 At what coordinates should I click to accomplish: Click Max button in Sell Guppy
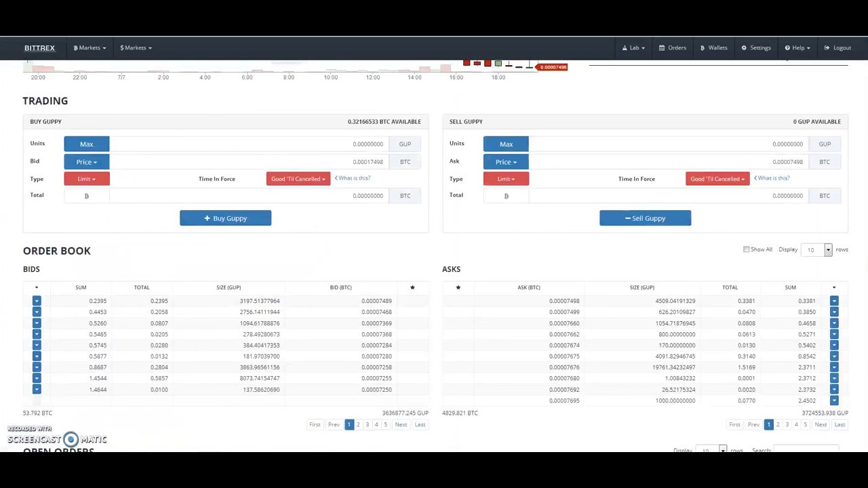click(x=506, y=144)
